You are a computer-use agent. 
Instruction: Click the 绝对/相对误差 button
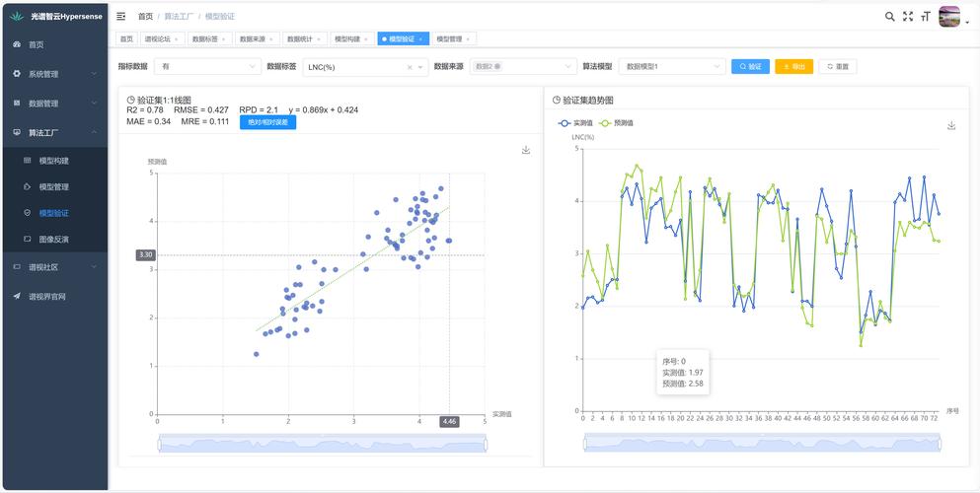(x=268, y=122)
